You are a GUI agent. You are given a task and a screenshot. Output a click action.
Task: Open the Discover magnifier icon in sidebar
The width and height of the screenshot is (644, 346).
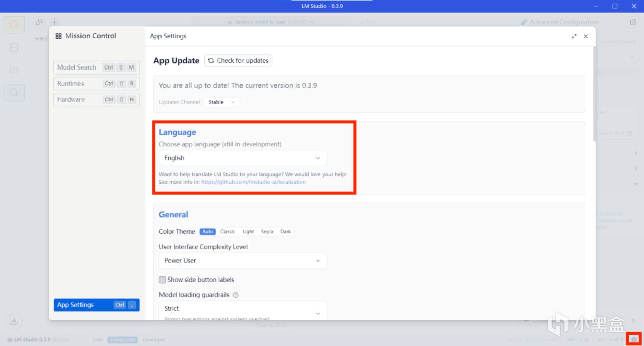pyautogui.click(x=14, y=92)
